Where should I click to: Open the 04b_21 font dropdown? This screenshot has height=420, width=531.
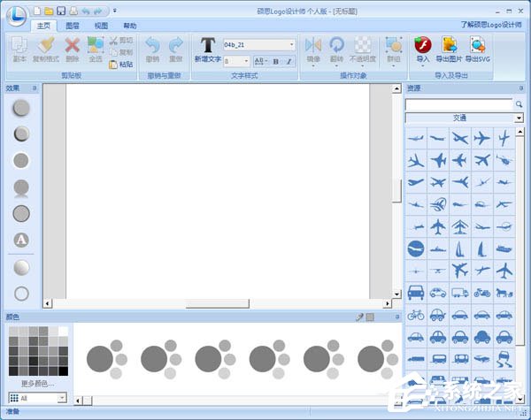(291, 44)
